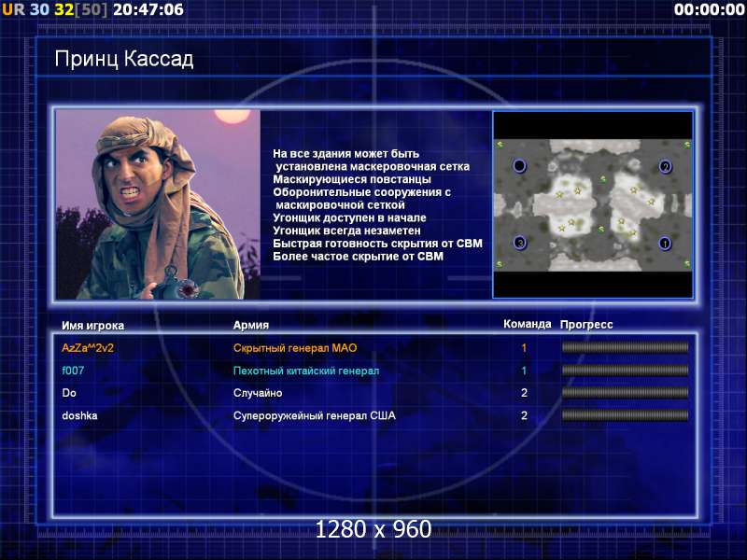Click the loading progress bar for AzZa^^2v2
The height and width of the screenshot is (560, 747).
pos(625,347)
